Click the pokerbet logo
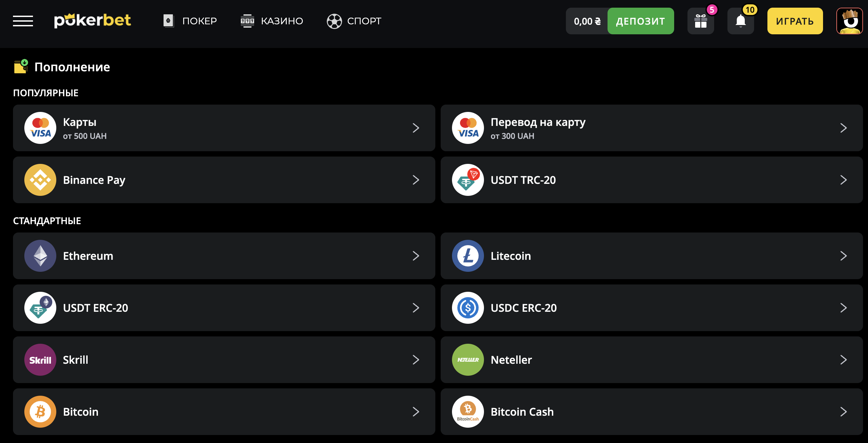This screenshot has height=443, width=868. click(x=92, y=21)
